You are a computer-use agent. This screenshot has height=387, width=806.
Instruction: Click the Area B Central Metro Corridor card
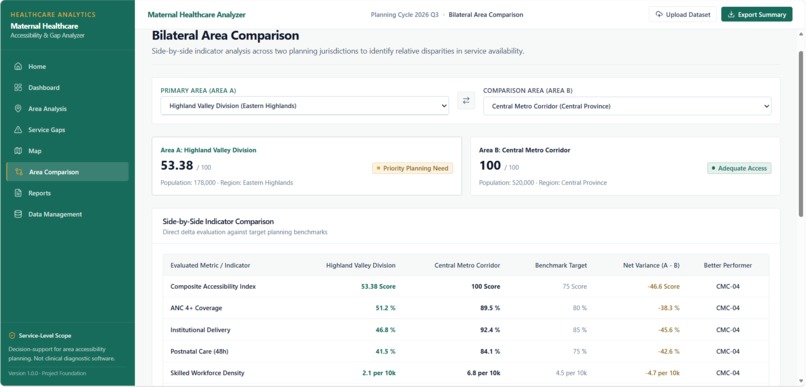point(625,166)
